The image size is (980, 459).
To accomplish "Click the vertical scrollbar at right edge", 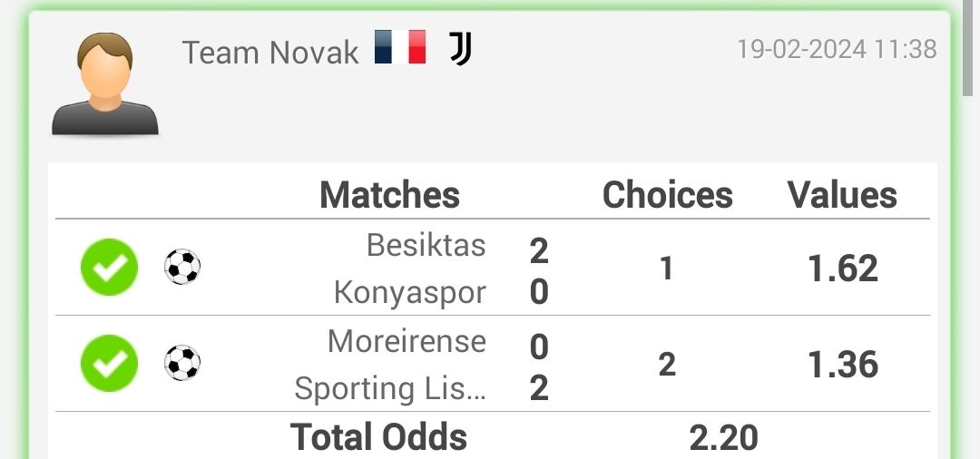I will (x=967, y=48).
